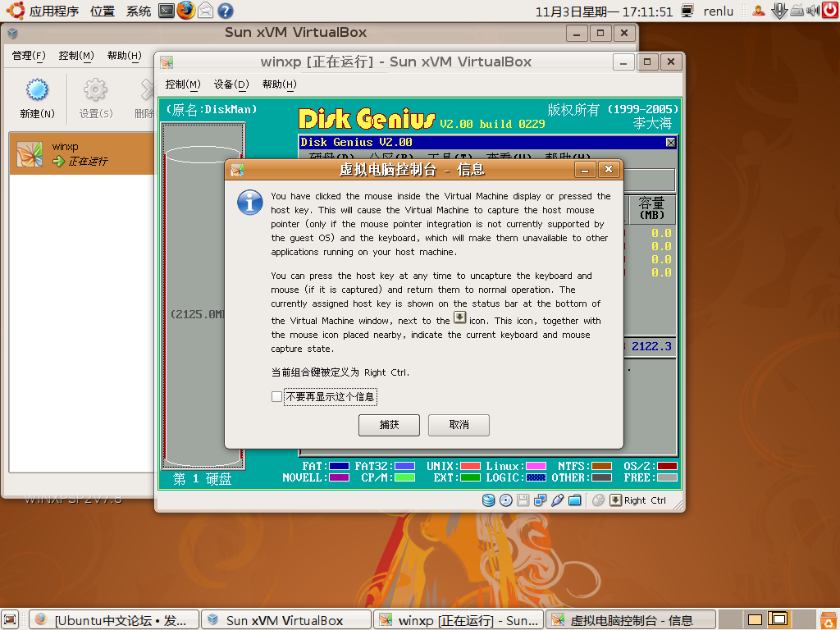This screenshot has width=840, height=630.
Task: Click the display monitor icon in top panel
Action: pyautogui.click(x=687, y=10)
